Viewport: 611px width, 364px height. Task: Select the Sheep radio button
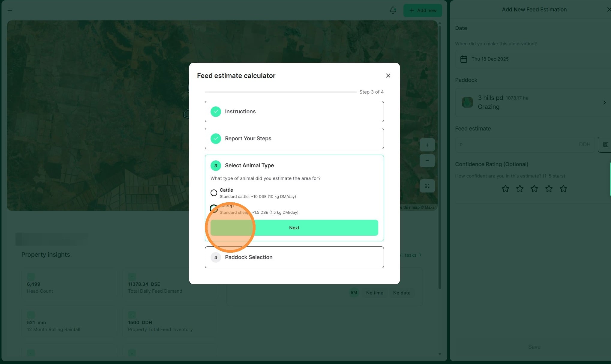click(213, 208)
